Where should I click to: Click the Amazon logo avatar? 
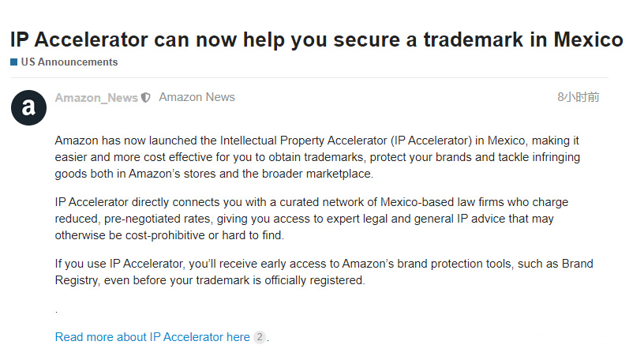coord(28,107)
